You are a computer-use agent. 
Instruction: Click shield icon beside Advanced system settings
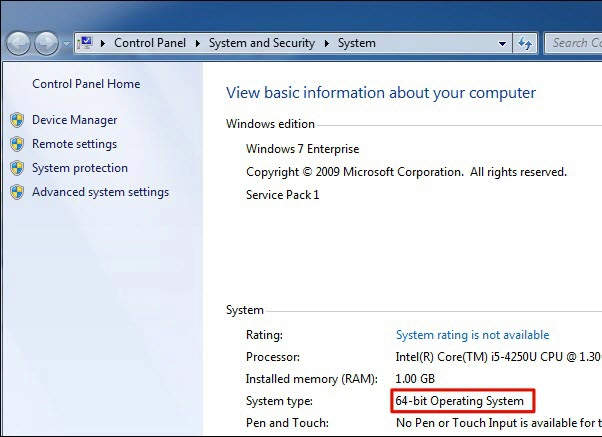(x=17, y=192)
